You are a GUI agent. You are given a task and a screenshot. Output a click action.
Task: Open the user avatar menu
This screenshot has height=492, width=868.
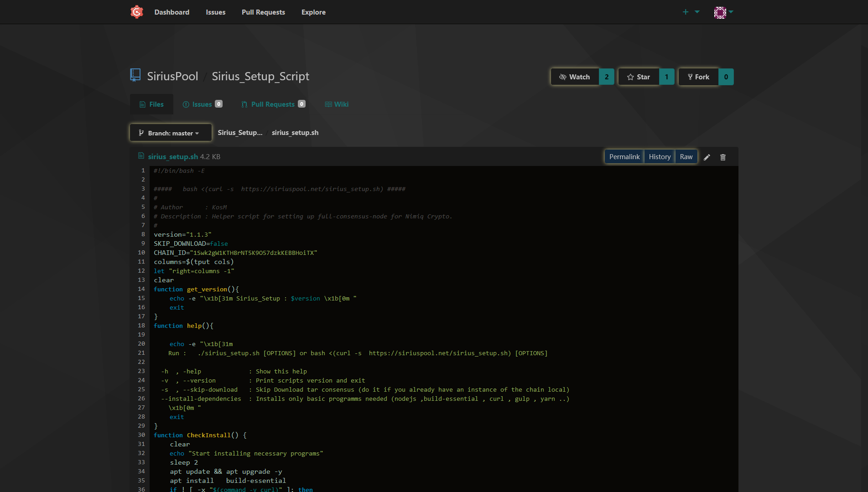(723, 12)
